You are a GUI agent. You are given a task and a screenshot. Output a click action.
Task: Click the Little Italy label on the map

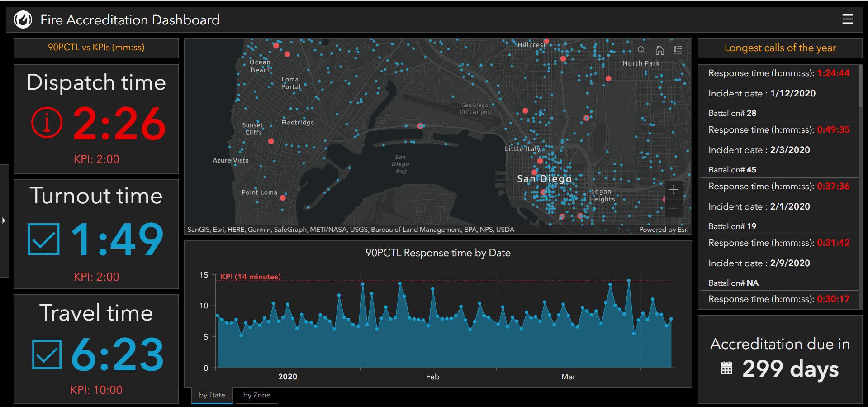[522, 148]
